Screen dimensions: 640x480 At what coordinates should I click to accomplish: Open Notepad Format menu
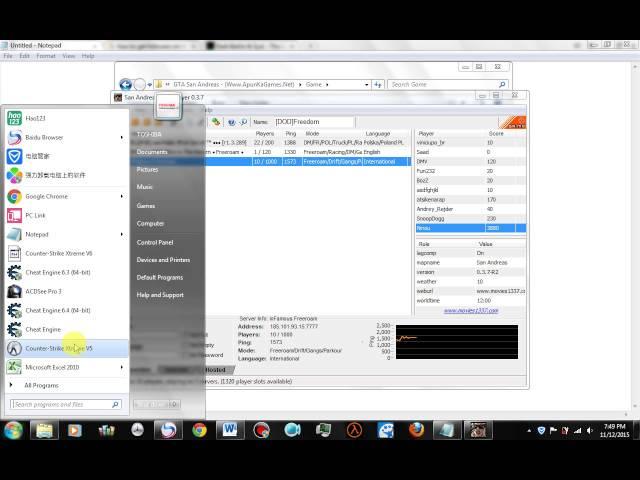pyautogui.click(x=46, y=56)
